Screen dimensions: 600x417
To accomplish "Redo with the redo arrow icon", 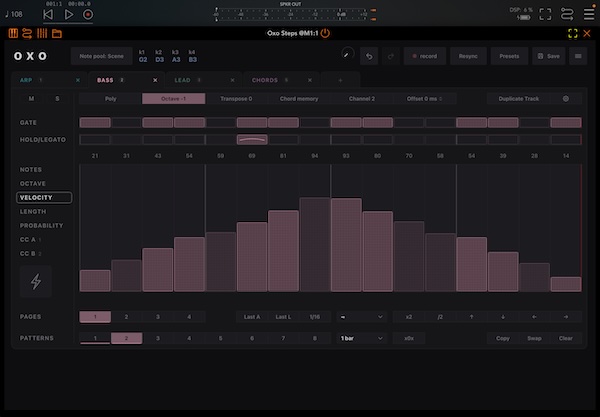I will pyautogui.click(x=391, y=56).
